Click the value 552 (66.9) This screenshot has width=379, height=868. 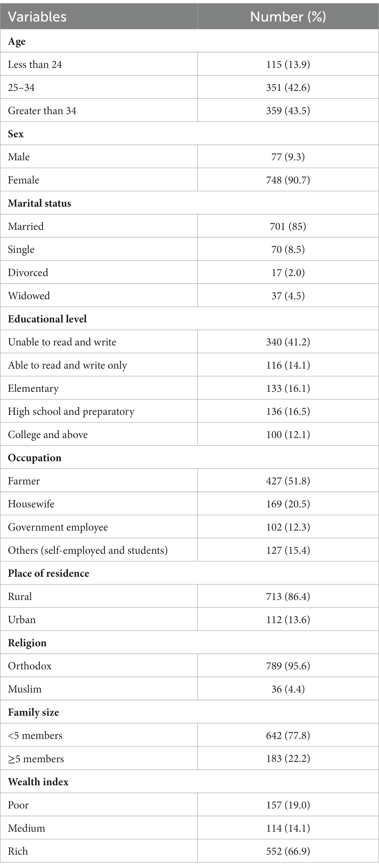(x=288, y=851)
